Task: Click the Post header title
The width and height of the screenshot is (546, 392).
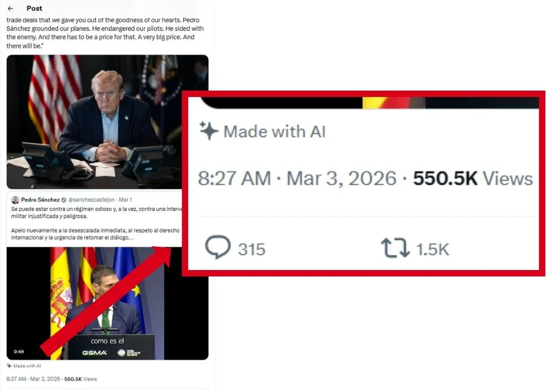Action: coord(34,8)
